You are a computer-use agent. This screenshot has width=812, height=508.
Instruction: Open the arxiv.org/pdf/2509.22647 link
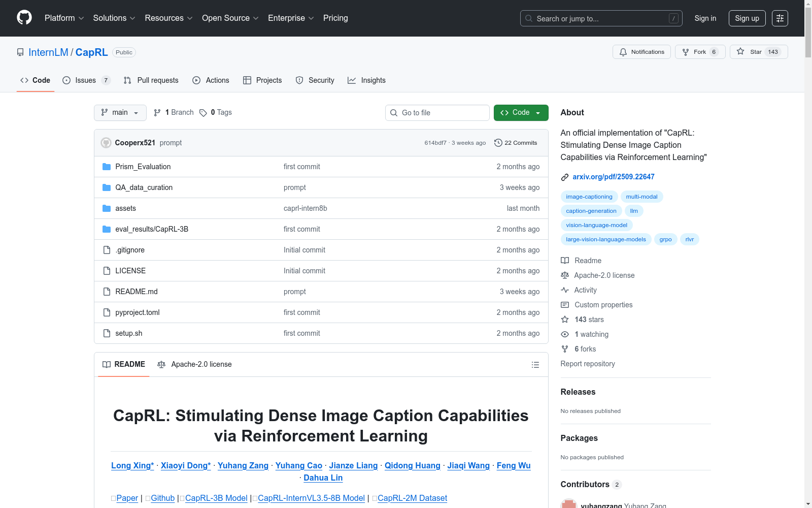(x=614, y=177)
